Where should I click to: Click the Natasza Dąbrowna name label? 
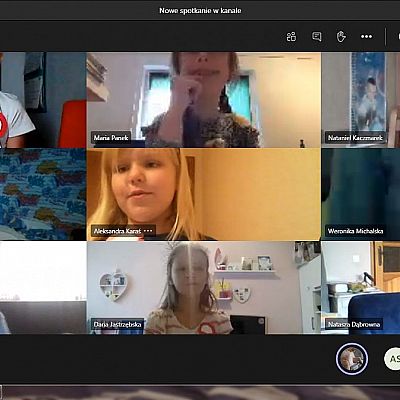[x=354, y=324]
